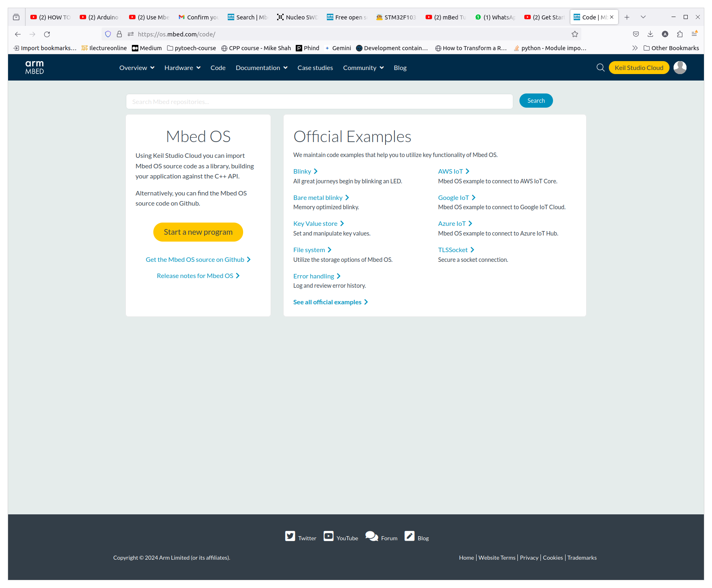
Task: Show more bookmarks with the double chevron
Action: click(635, 48)
